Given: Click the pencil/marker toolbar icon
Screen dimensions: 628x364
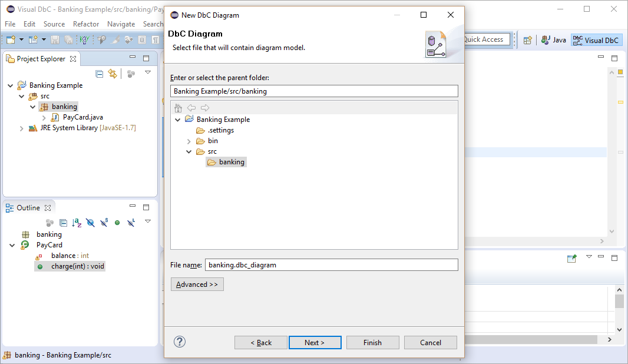Looking at the screenshot, I should tap(115, 39).
